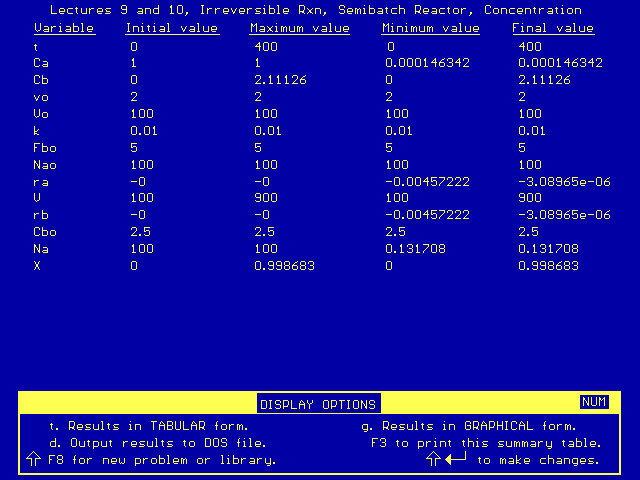Image resolution: width=640 pixels, height=480 pixels.
Task: Click the 'Nao' variable row label
Action: point(45,164)
